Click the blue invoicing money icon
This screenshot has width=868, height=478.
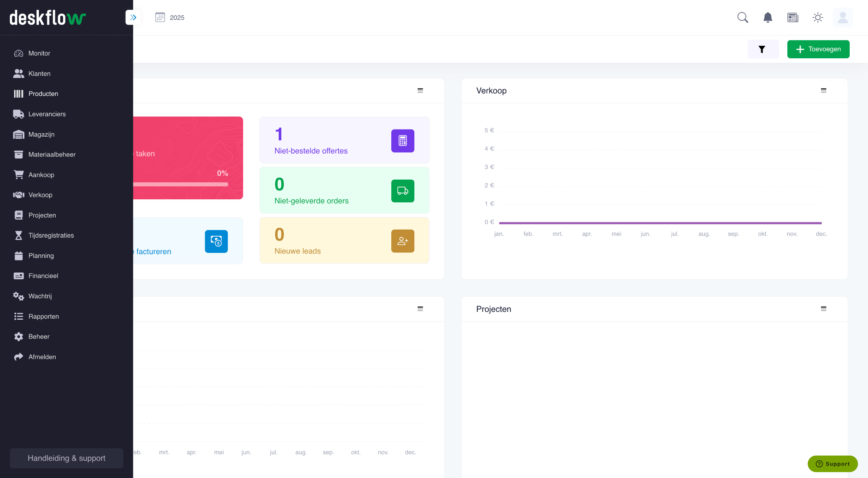(x=216, y=241)
